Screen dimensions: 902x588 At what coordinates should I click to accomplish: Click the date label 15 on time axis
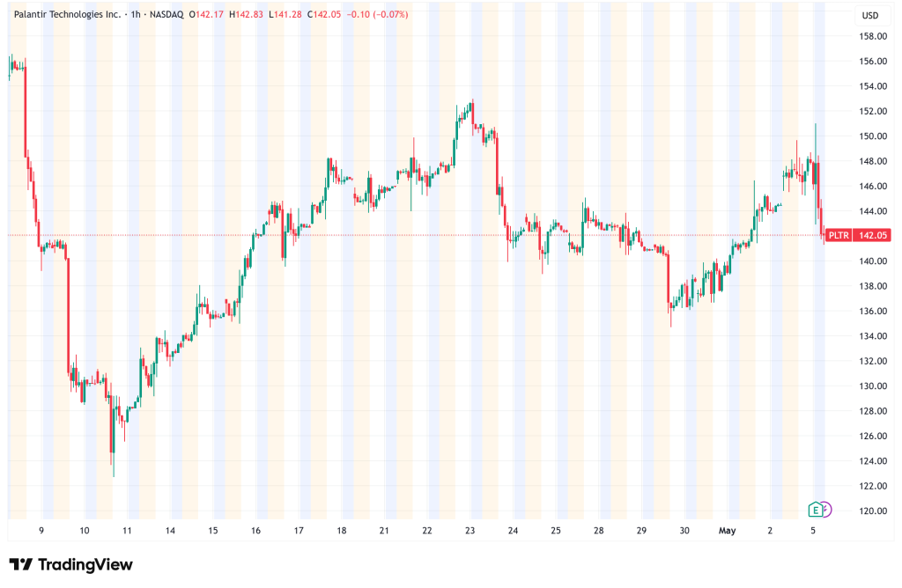[x=213, y=531]
